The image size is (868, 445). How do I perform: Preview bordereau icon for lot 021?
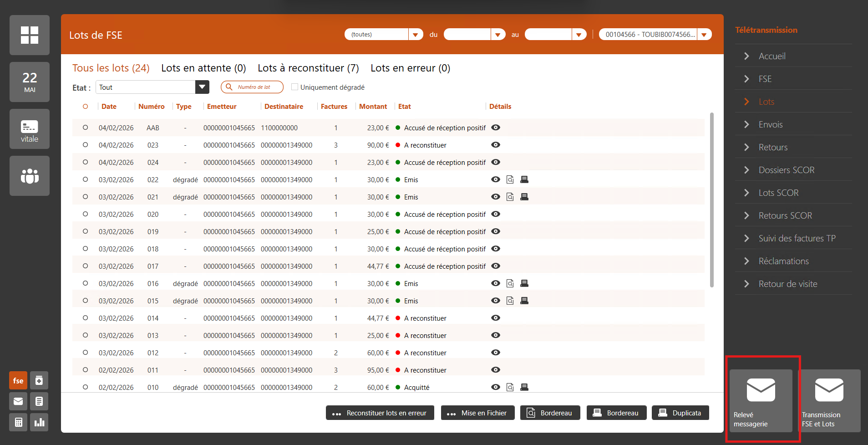pyautogui.click(x=510, y=197)
